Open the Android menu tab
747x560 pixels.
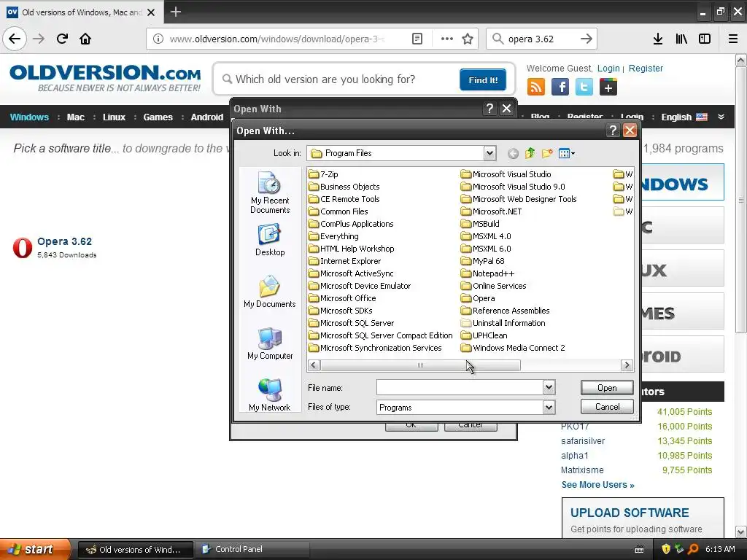206,117
